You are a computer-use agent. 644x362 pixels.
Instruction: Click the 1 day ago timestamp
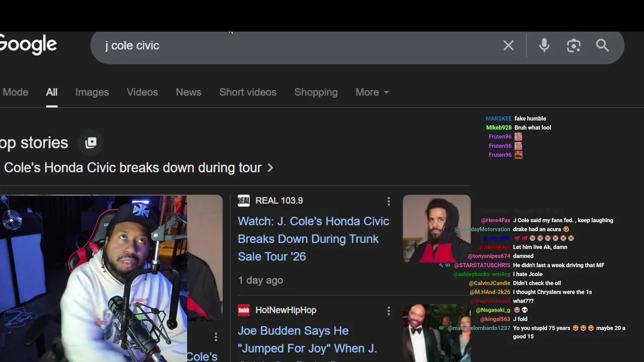[x=261, y=281]
